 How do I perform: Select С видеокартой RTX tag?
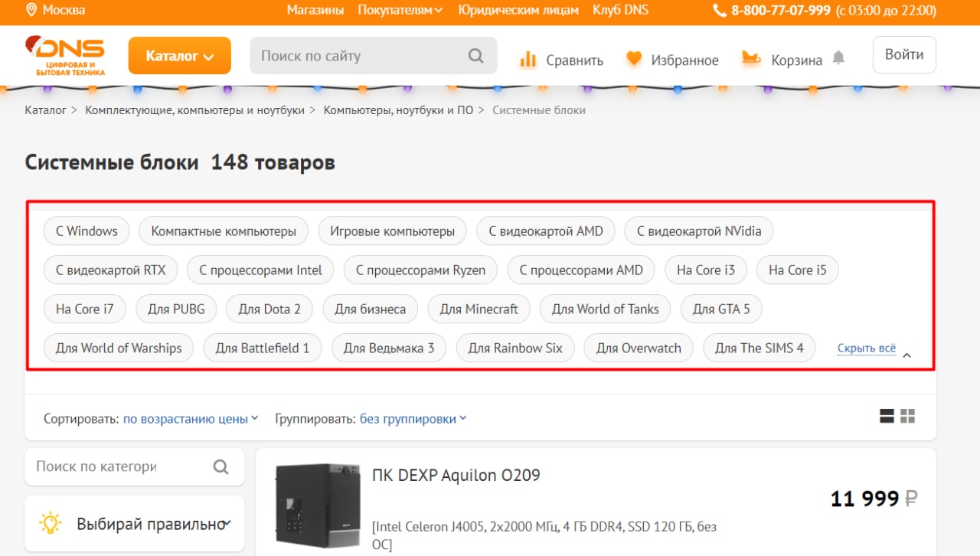pyautogui.click(x=110, y=270)
